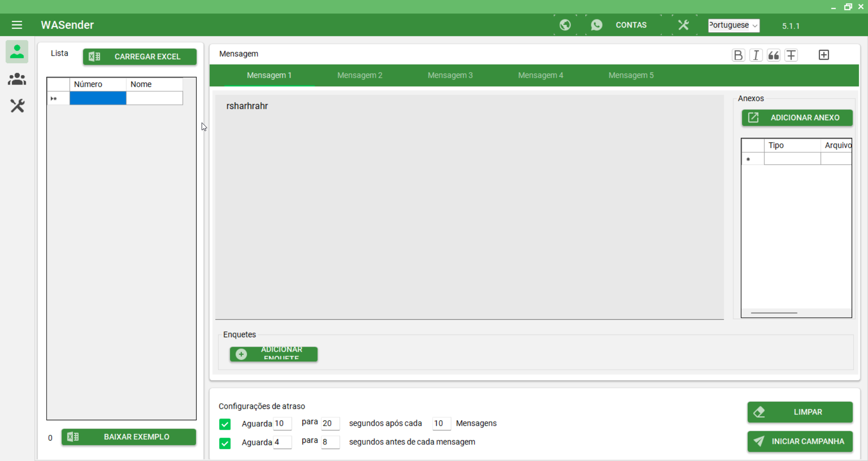Click the new-row marker in the list table
This screenshot has width=868, height=461.
coord(58,98)
